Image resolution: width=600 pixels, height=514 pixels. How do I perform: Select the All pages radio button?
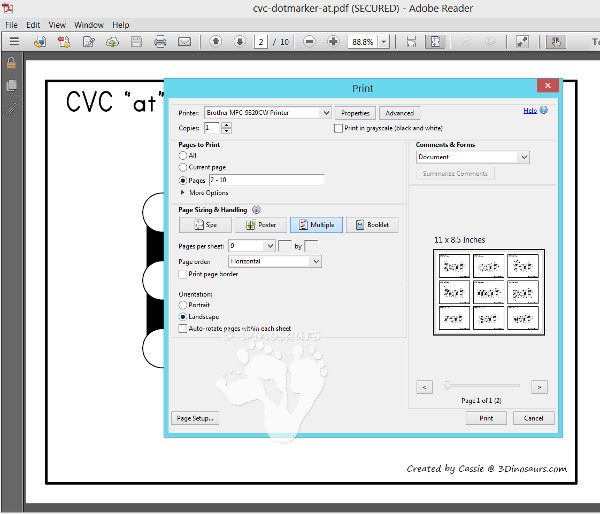tap(182, 156)
